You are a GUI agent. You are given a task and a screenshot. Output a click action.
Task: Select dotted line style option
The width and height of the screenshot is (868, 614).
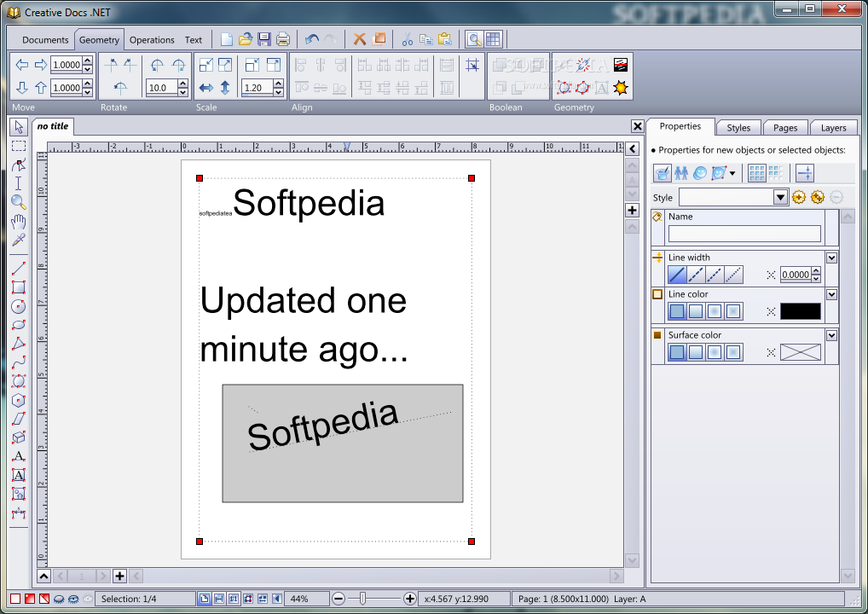(733, 275)
